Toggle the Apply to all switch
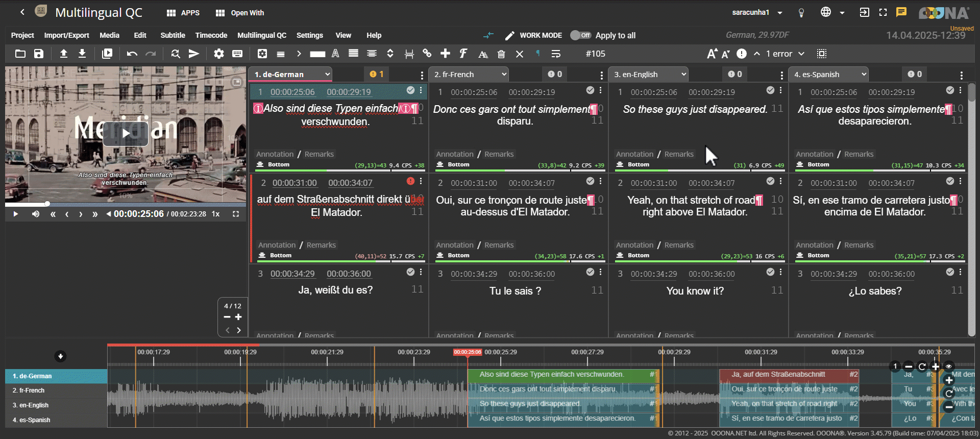The height and width of the screenshot is (439, 980). (x=580, y=35)
